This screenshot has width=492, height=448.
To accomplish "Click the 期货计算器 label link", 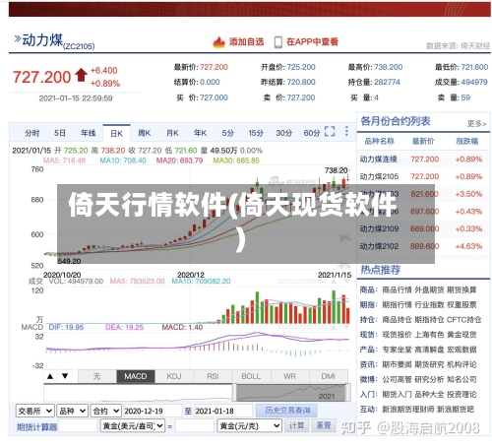I will pyautogui.click(x=36, y=427).
